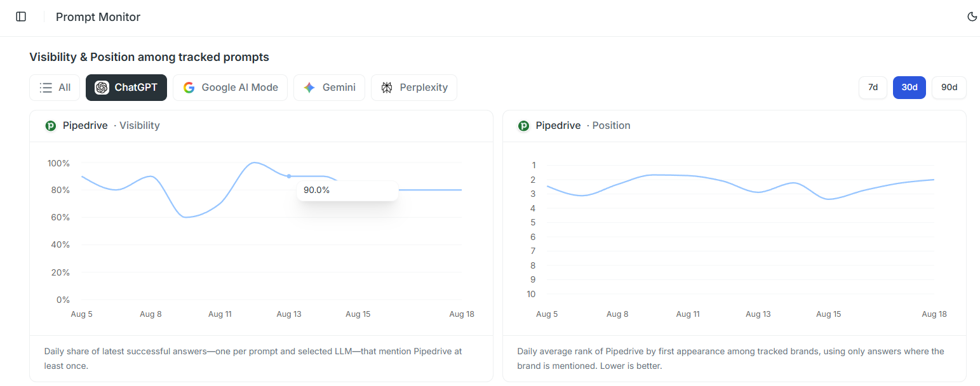Click the Pipedrive · Position card title

[x=583, y=126]
